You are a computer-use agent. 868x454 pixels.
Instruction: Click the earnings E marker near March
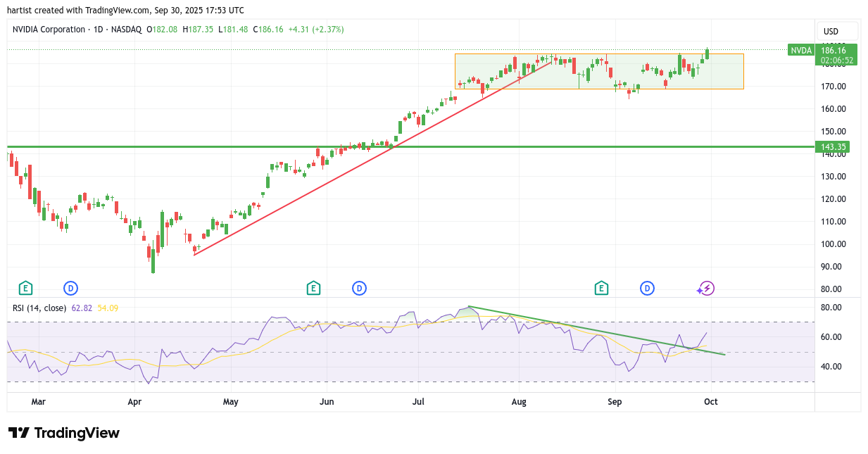(25, 288)
